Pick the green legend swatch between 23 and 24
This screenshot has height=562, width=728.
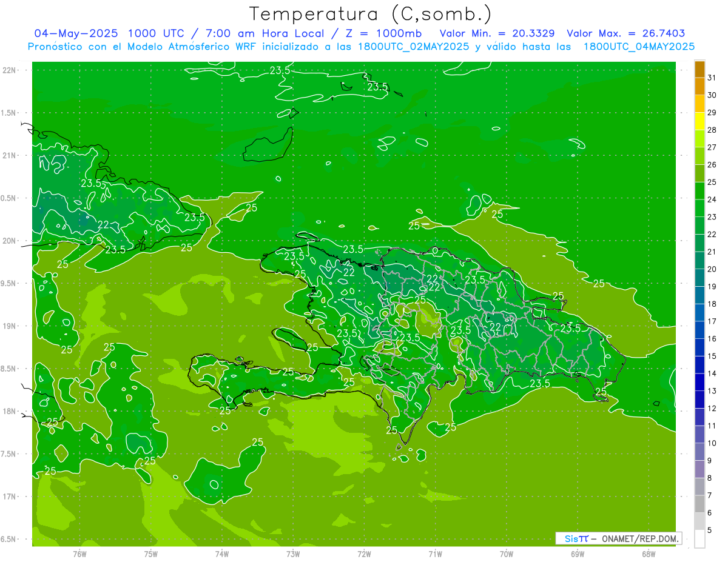[x=699, y=208]
